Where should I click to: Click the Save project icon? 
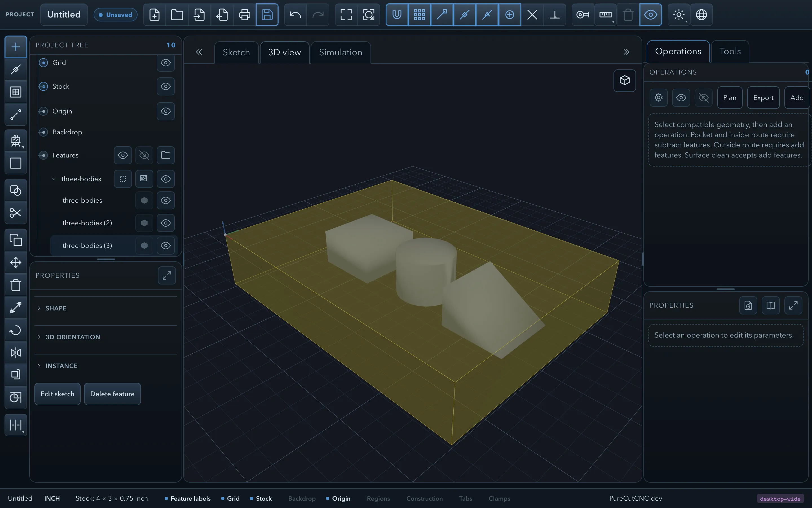click(267, 15)
